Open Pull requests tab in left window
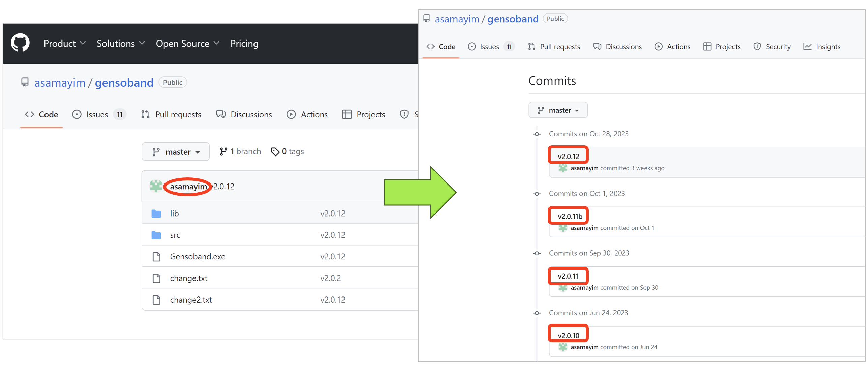The image size is (868, 368). 171,114
